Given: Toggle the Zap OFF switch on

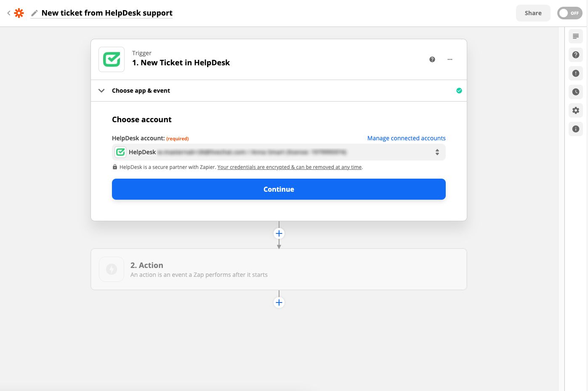Looking at the screenshot, I should tap(569, 13).
